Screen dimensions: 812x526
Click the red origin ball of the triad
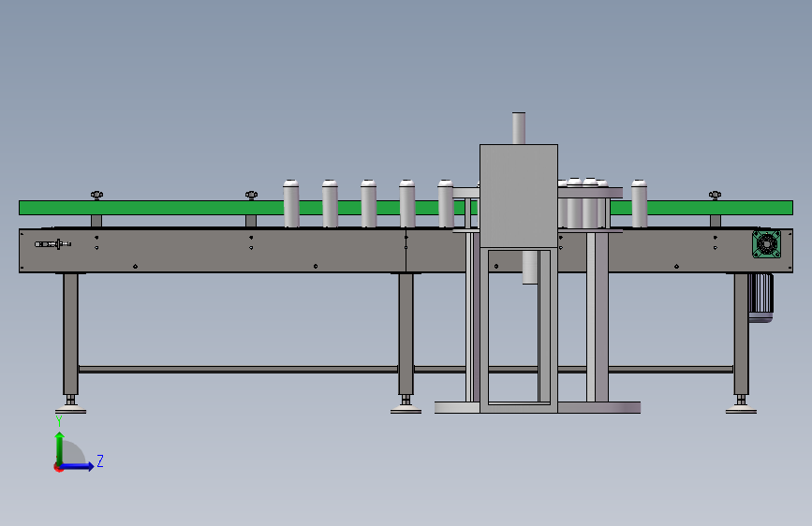pyautogui.click(x=58, y=467)
